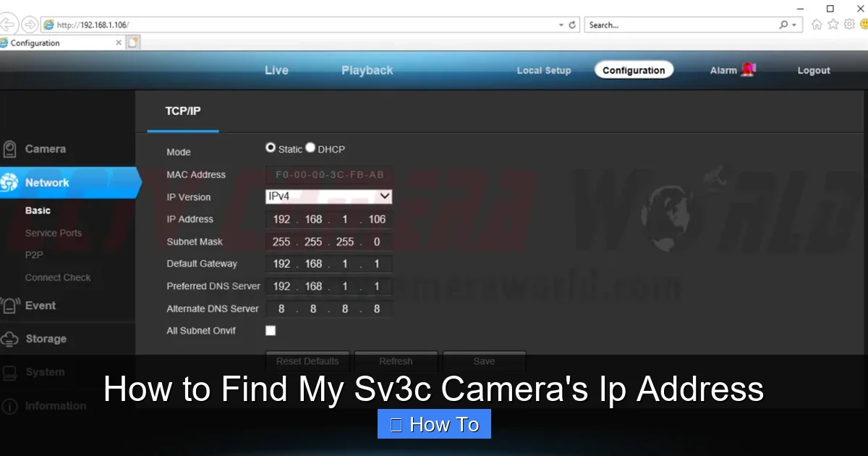The width and height of the screenshot is (868, 456).
Task: Select the Configuration tab
Action: coord(634,70)
